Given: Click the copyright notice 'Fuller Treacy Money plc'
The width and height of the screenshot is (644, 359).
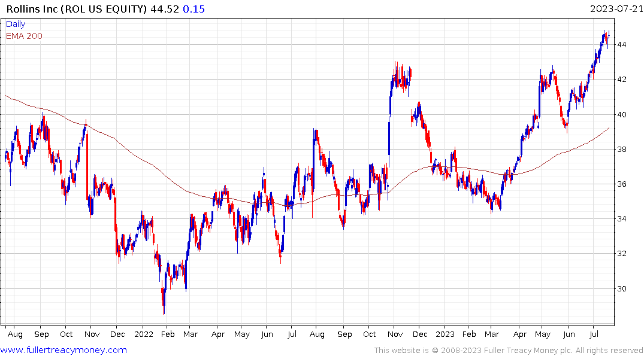Looking at the screenshot, I should [528, 351].
